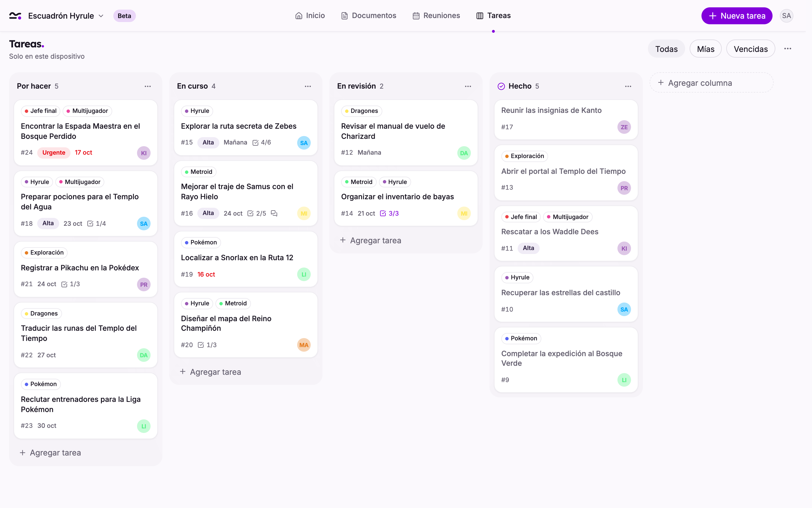
Task: Add task in En curso column
Action: 210,372
